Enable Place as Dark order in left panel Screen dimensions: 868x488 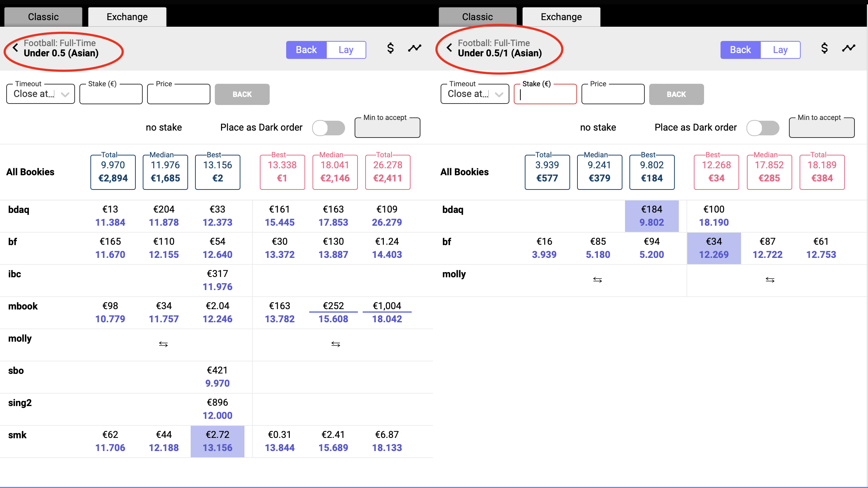pyautogui.click(x=329, y=128)
